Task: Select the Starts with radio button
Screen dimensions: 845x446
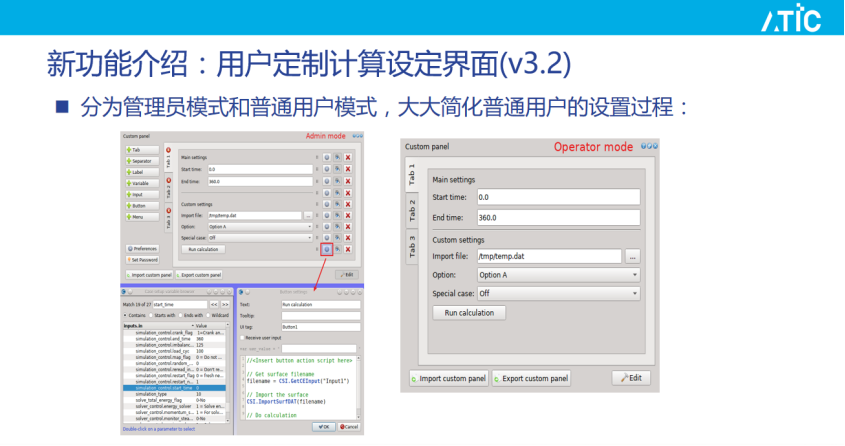Action: [x=151, y=315]
